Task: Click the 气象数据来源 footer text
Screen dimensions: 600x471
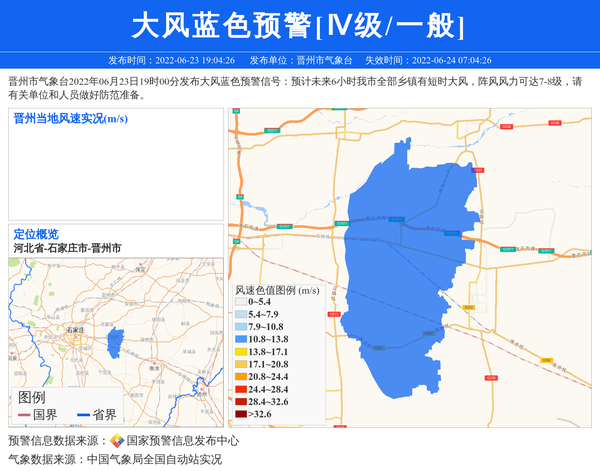Action: (x=115, y=459)
